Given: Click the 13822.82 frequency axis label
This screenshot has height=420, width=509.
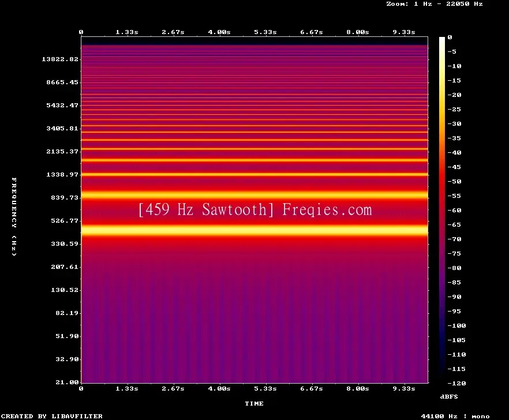Looking at the screenshot, I should coord(60,59).
